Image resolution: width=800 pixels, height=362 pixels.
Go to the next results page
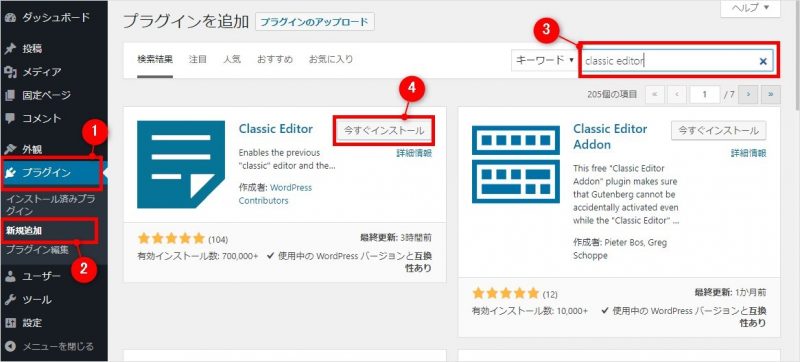coord(748,94)
